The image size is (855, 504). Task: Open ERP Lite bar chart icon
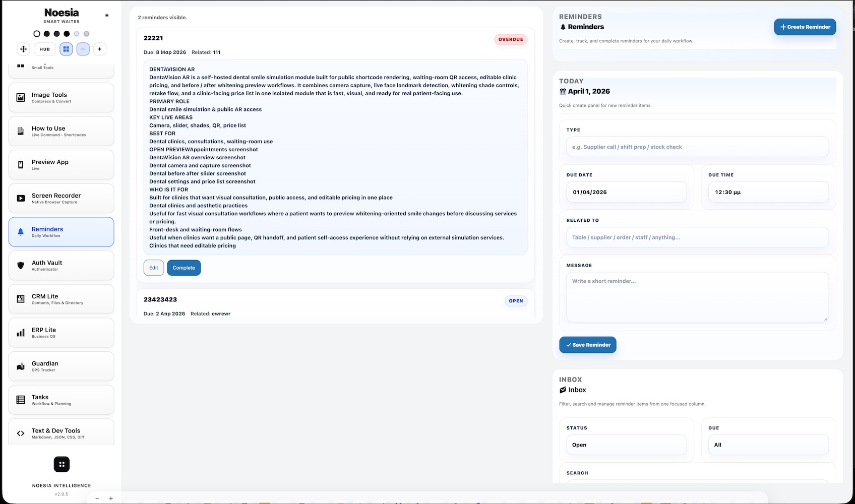[x=21, y=333]
